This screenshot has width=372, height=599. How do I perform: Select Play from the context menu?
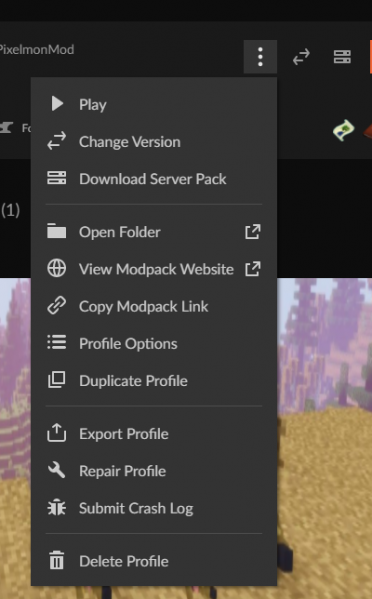(x=154, y=104)
